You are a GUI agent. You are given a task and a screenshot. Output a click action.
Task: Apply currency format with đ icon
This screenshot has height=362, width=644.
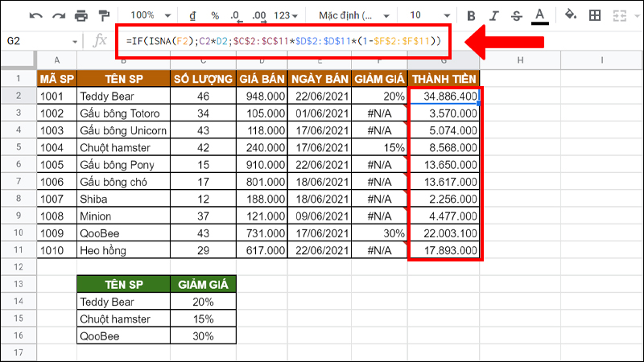(x=192, y=15)
